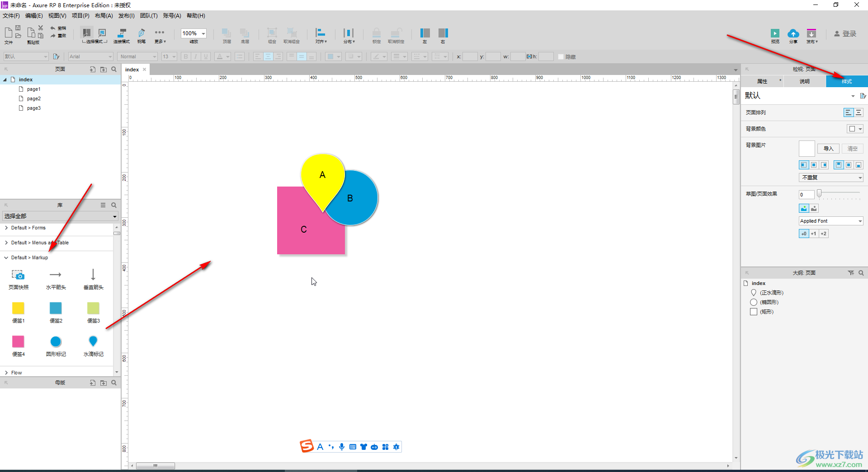Open the 不重复 repeat dropdown

click(x=830, y=178)
